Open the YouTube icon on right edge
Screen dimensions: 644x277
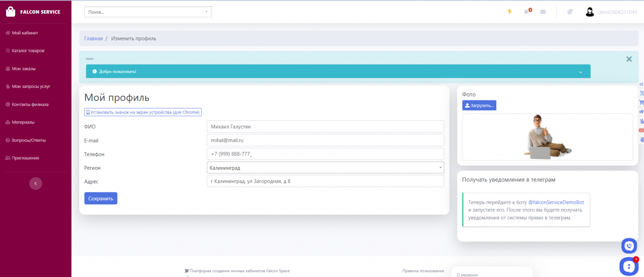click(x=642, y=130)
